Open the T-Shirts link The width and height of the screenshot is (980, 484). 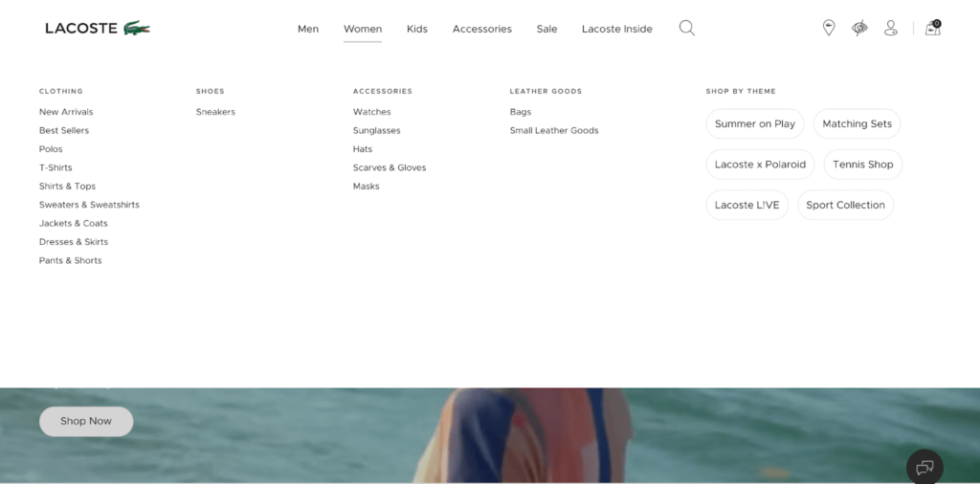coord(56,167)
